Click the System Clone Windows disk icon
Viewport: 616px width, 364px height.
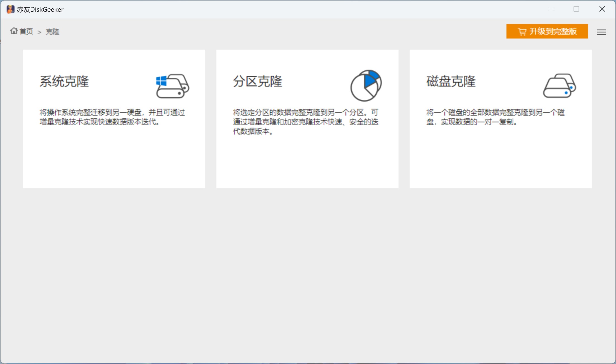click(172, 86)
